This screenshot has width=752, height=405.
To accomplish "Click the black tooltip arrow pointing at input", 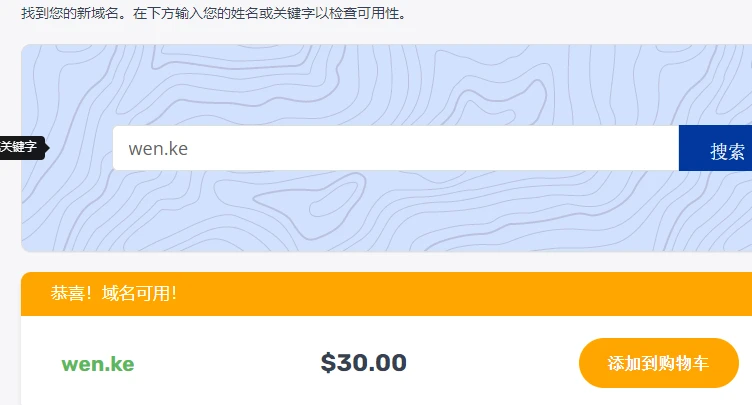I will point(43,147).
